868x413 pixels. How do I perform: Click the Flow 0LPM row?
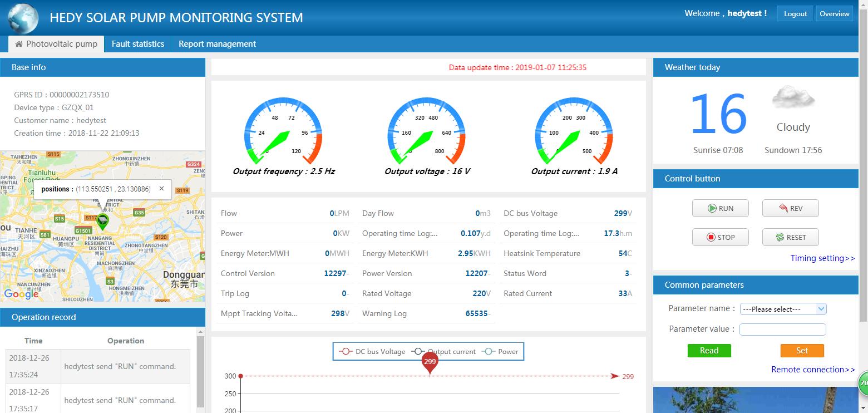click(285, 213)
